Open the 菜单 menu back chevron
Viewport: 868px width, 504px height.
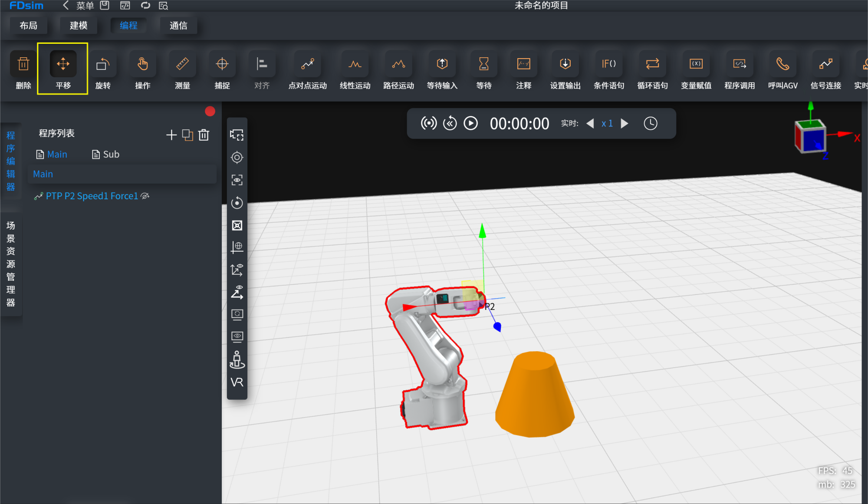click(x=66, y=5)
